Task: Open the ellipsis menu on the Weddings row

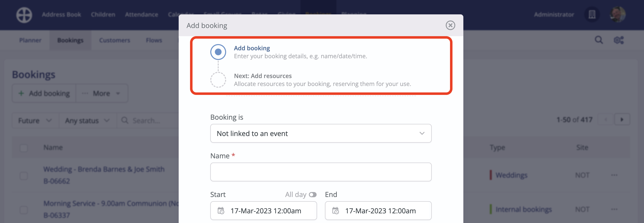Action: click(x=614, y=175)
